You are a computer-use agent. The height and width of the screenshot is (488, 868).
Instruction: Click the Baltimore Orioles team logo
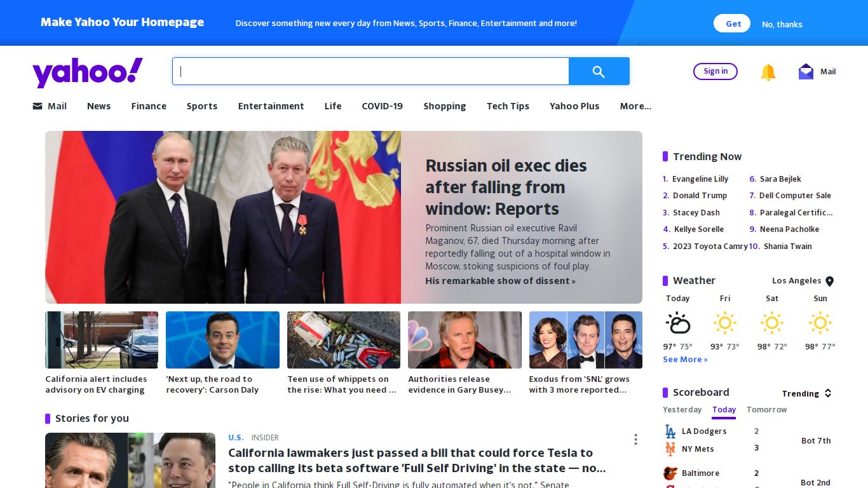(670, 473)
